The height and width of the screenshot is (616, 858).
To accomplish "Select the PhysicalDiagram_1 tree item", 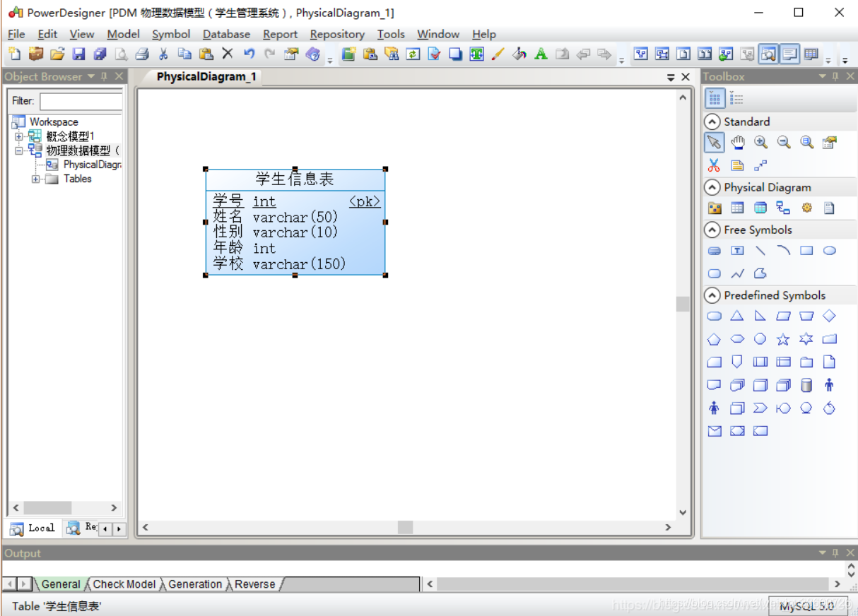I will [x=84, y=165].
